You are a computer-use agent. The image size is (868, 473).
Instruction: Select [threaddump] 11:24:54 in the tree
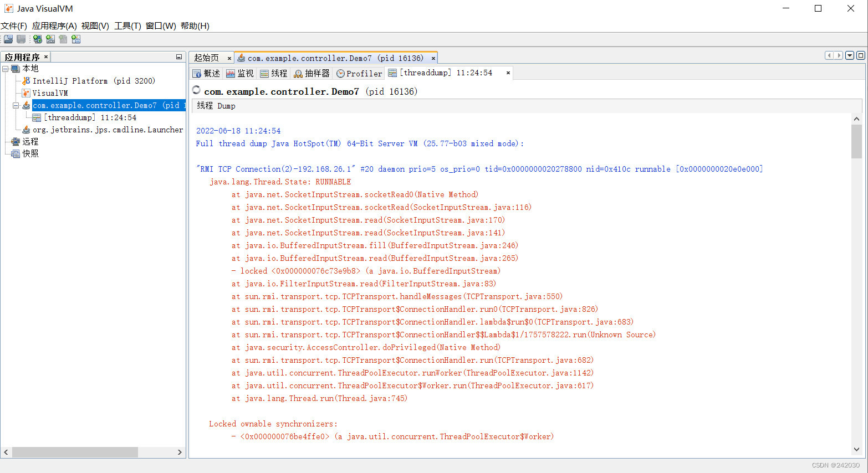pyautogui.click(x=90, y=117)
